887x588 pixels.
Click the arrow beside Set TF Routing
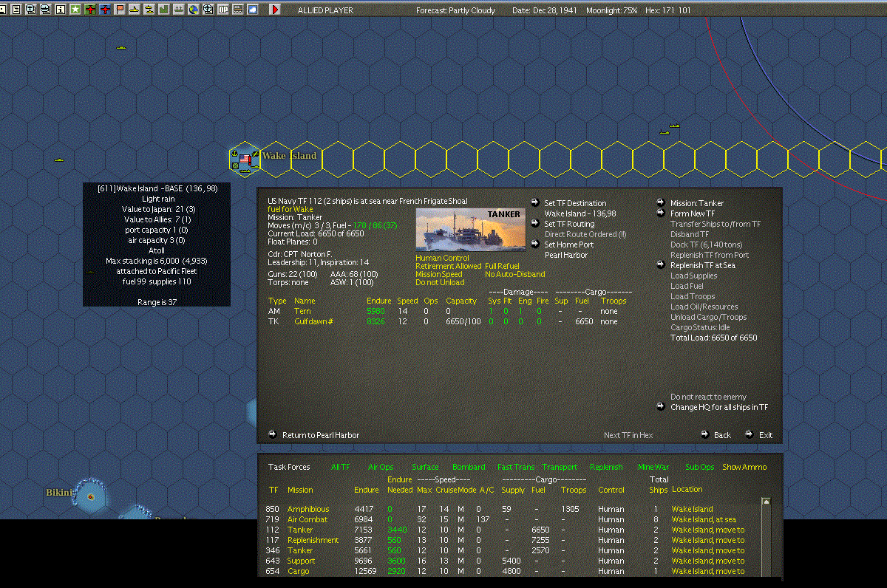pos(535,223)
